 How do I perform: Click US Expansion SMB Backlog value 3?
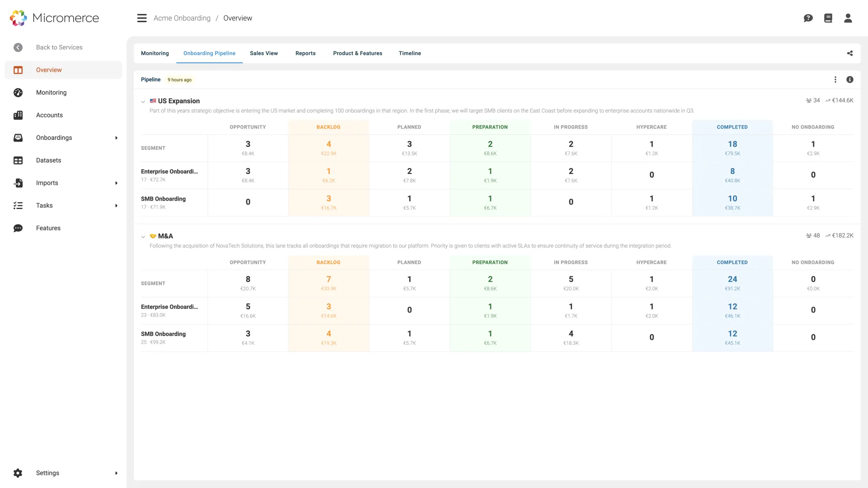tap(329, 199)
